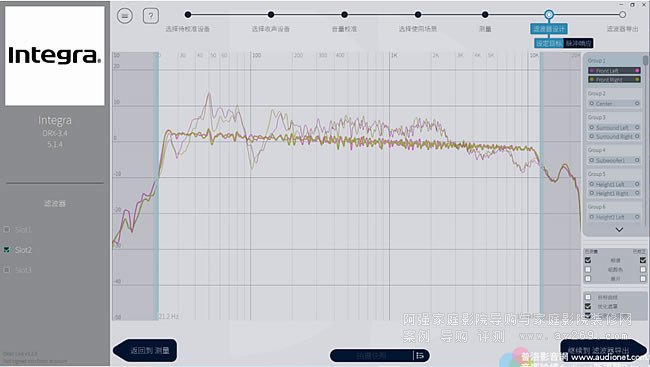
Task: Open the 脉冲响应 impulse response tab
Action: (578, 43)
